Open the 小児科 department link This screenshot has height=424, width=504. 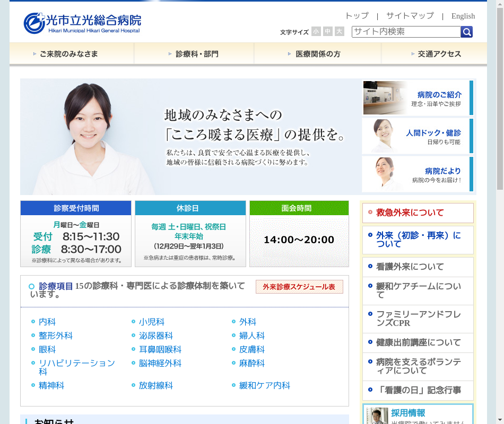pyautogui.click(x=152, y=322)
